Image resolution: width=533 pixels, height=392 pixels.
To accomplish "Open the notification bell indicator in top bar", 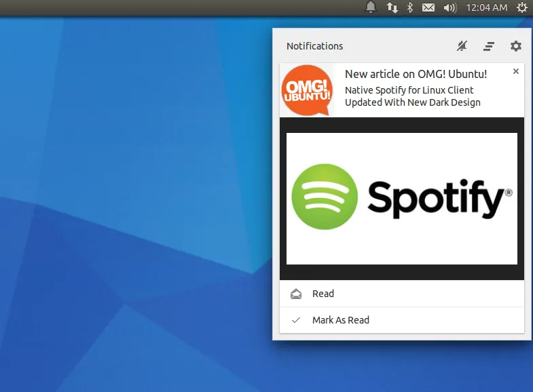I will point(371,7).
